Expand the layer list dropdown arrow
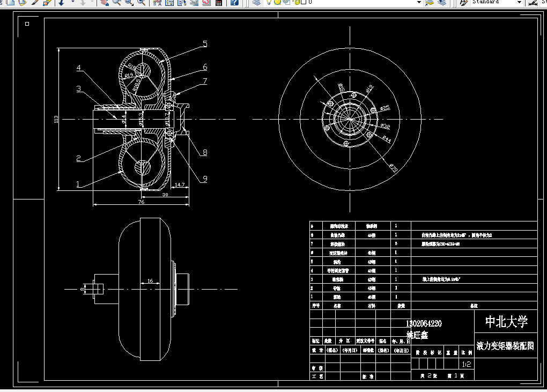This screenshot has height=392, width=547. pyautogui.click(x=419, y=2)
